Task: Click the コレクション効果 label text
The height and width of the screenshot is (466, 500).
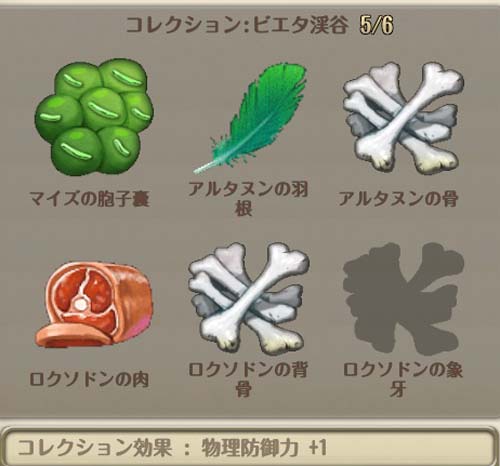Action: pos(94,447)
